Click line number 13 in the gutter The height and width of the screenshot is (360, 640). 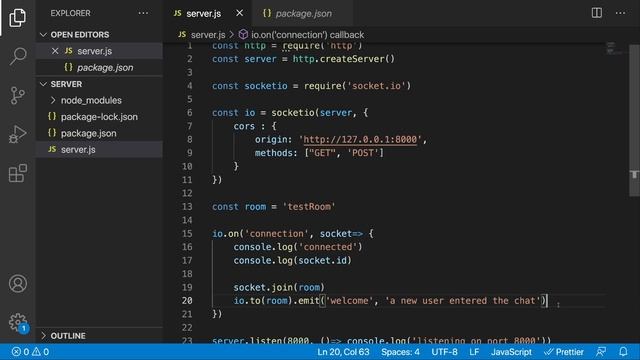click(187, 207)
